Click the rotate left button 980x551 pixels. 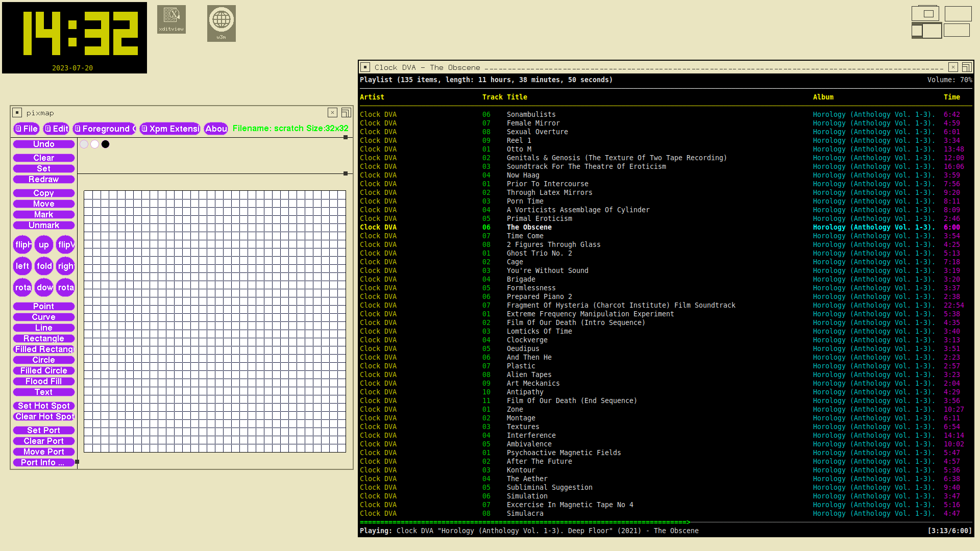(x=22, y=288)
